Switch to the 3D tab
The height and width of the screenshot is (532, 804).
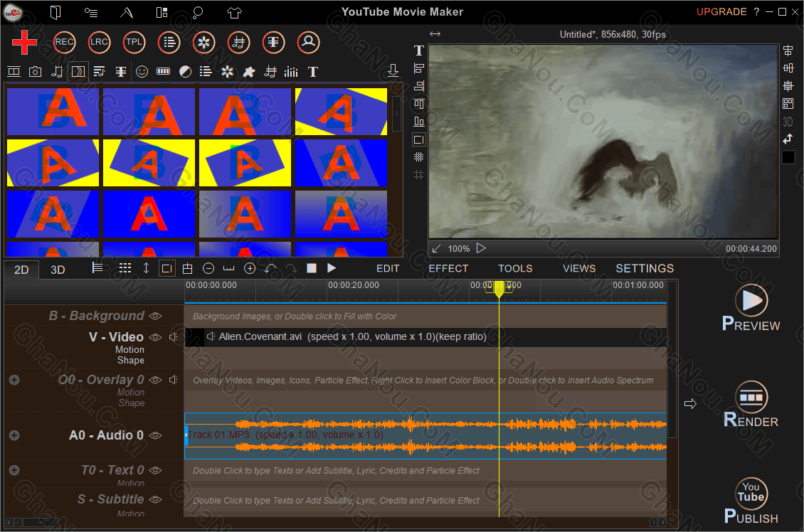[x=58, y=270]
